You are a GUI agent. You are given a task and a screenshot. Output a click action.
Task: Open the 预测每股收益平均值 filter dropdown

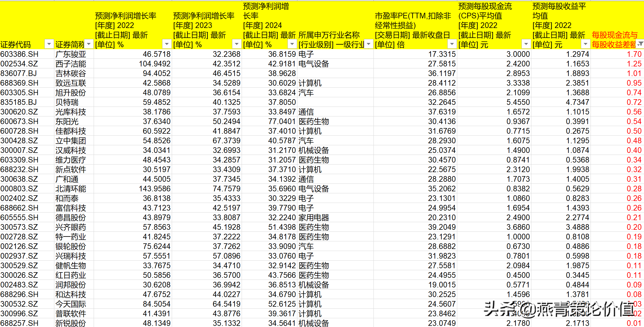585,44
